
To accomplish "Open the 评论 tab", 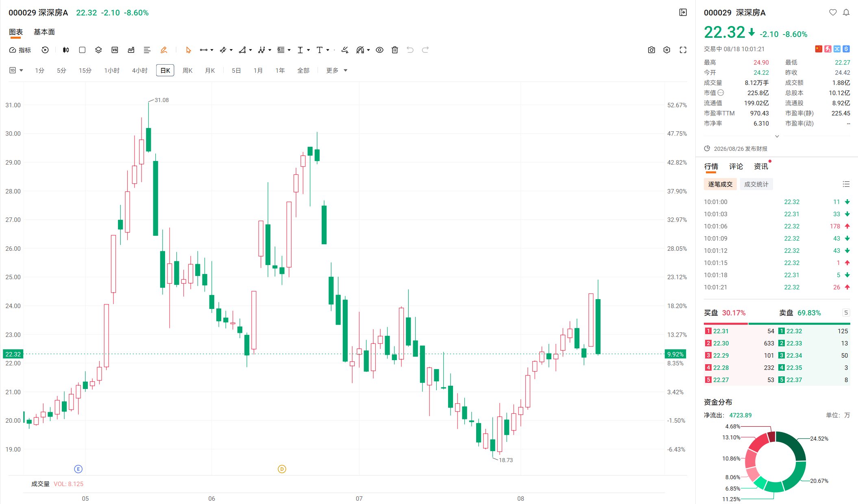I will (x=736, y=166).
